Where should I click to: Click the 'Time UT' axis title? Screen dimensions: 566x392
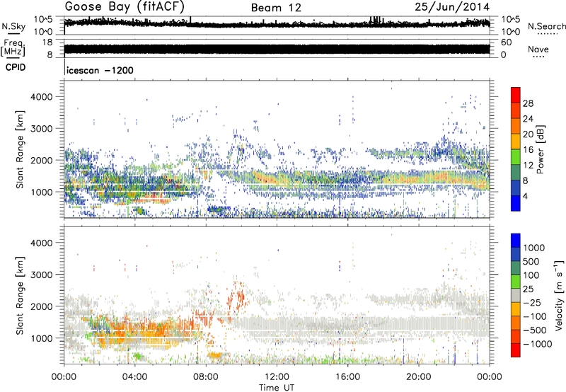pos(277,388)
